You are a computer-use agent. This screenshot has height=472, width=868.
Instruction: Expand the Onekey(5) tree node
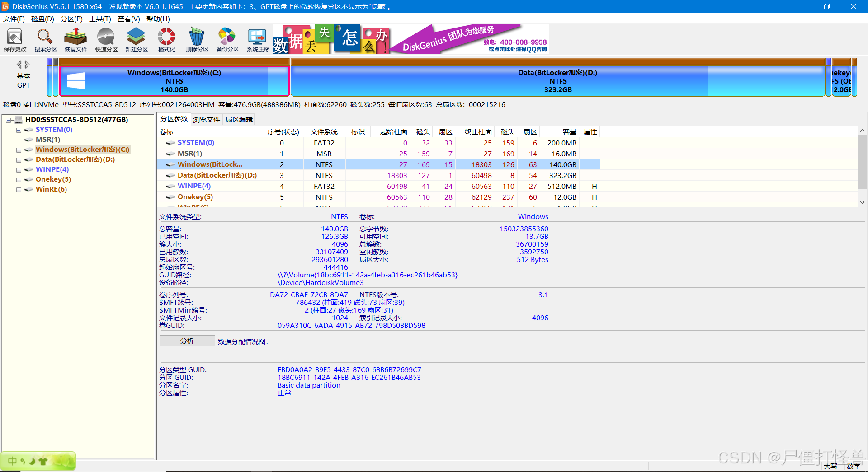click(19, 179)
